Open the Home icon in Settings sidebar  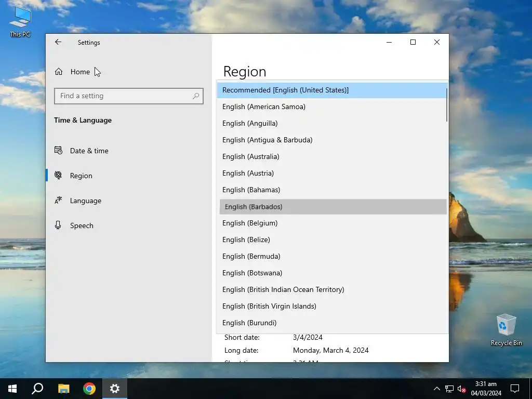click(59, 72)
